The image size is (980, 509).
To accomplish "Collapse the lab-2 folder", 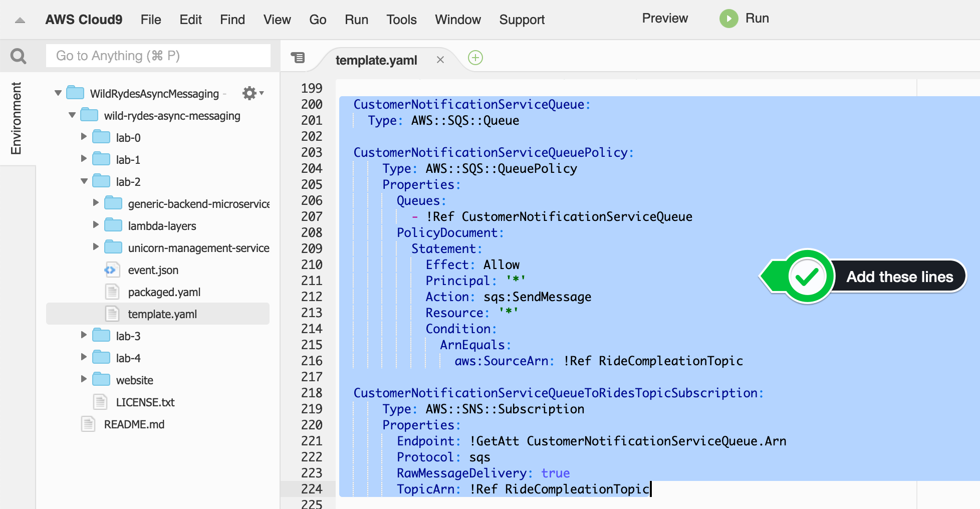I will pyautogui.click(x=84, y=181).
